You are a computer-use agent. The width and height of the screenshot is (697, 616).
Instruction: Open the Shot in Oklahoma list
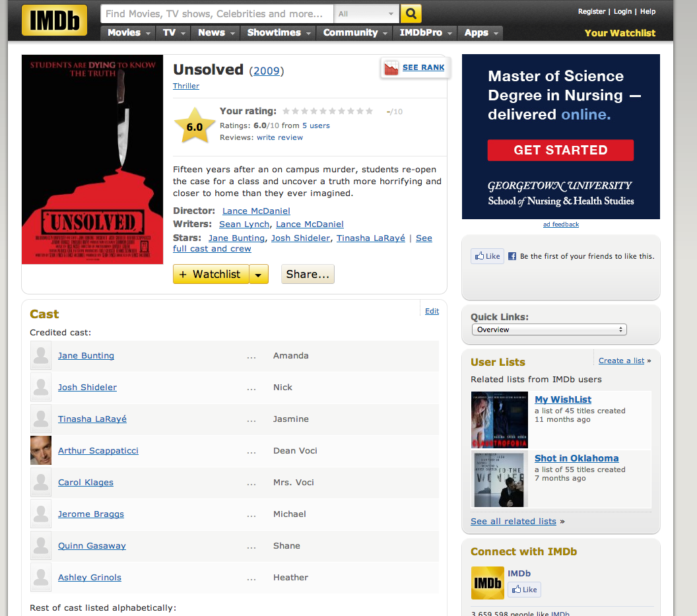tap(576, 458)
